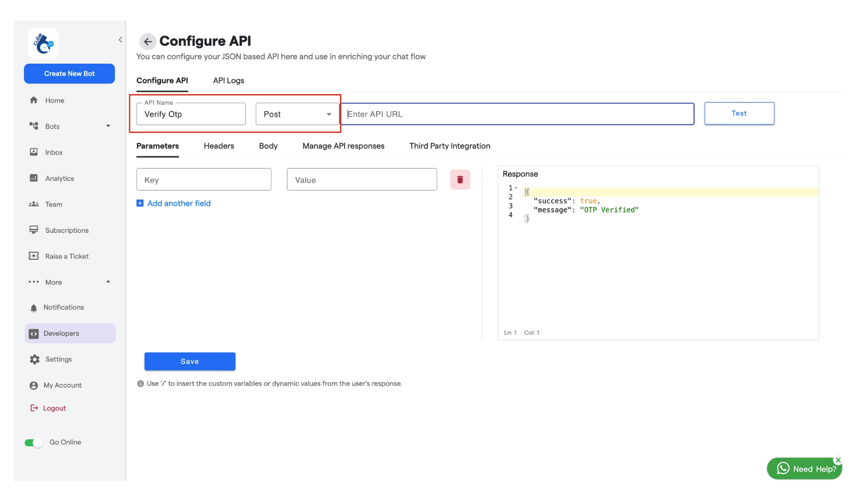The width and height of the screenshot is (868, 502).
Task: View Subscriptions from the sidebar
Action: click(x=66, y=230)
